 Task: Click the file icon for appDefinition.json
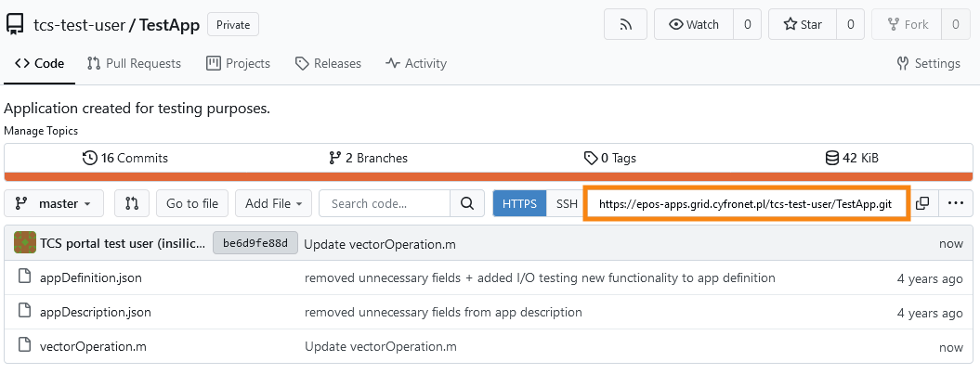(x=24, y=277)
